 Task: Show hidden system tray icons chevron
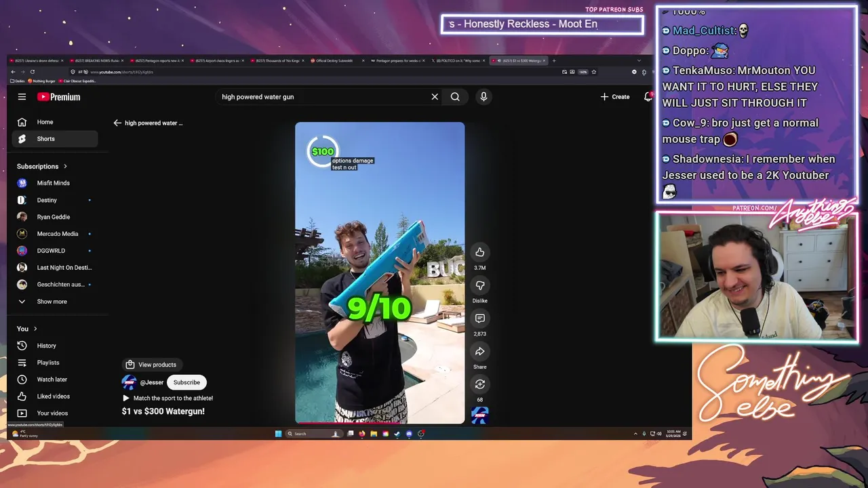[635, 434]
